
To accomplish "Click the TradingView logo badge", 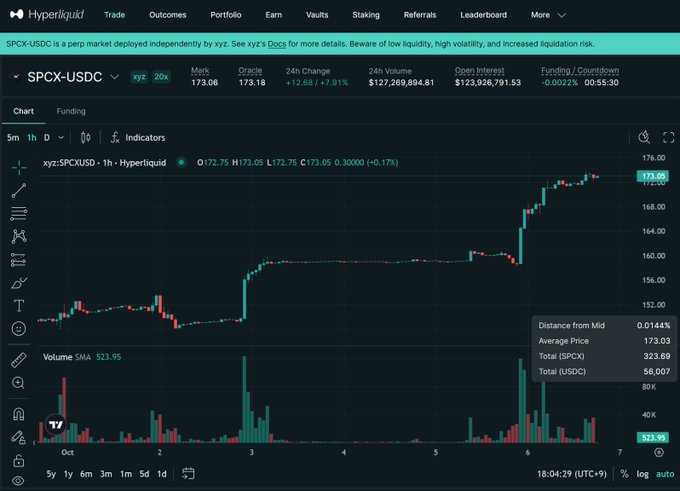I will [x=56, y=425].
